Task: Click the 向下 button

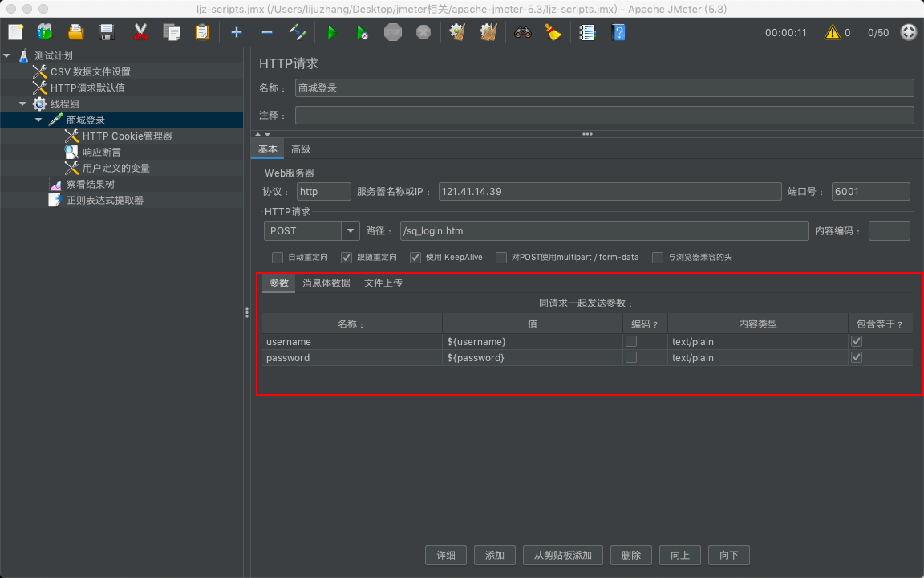Action: coord(729,555)
